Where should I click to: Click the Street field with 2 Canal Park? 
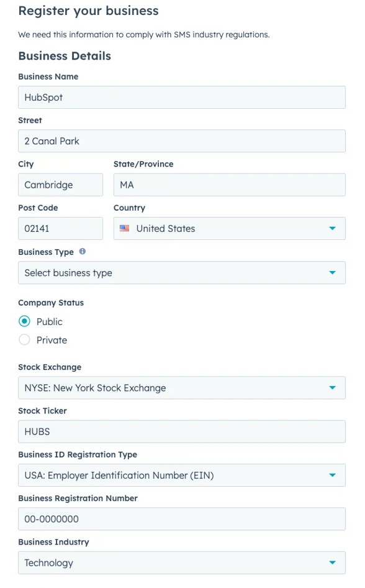point(181,141)
